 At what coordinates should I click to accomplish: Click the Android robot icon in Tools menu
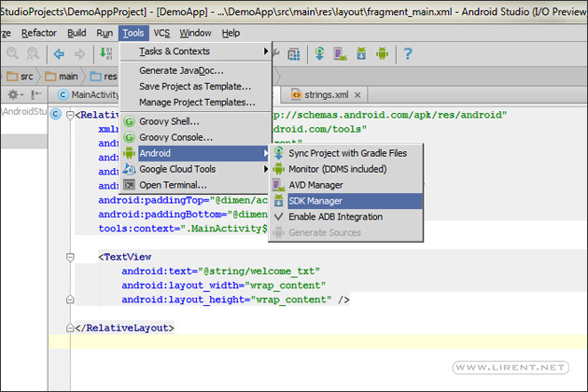click(129, 153)
